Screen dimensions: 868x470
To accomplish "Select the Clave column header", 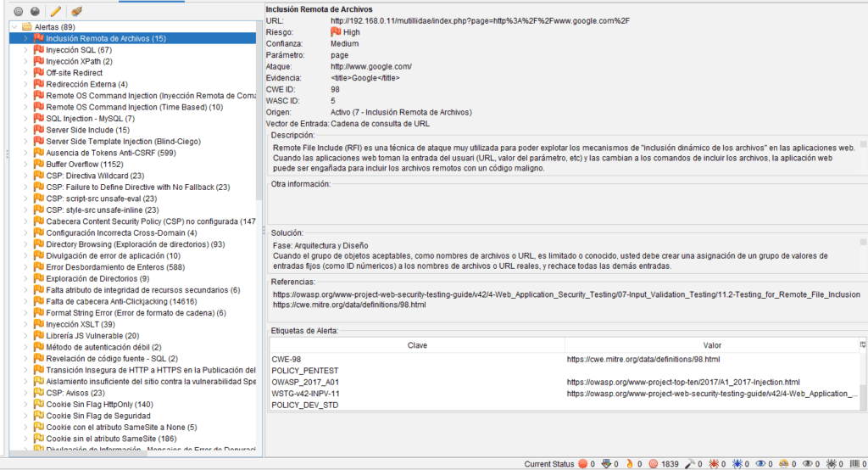I will [x=417, y=345].
